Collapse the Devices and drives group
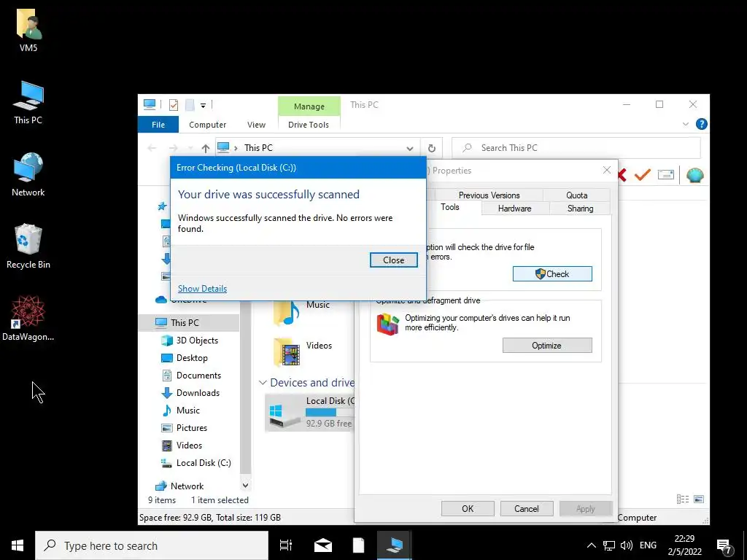This screenshot has width=747, height=560. (x=263, y=383)
